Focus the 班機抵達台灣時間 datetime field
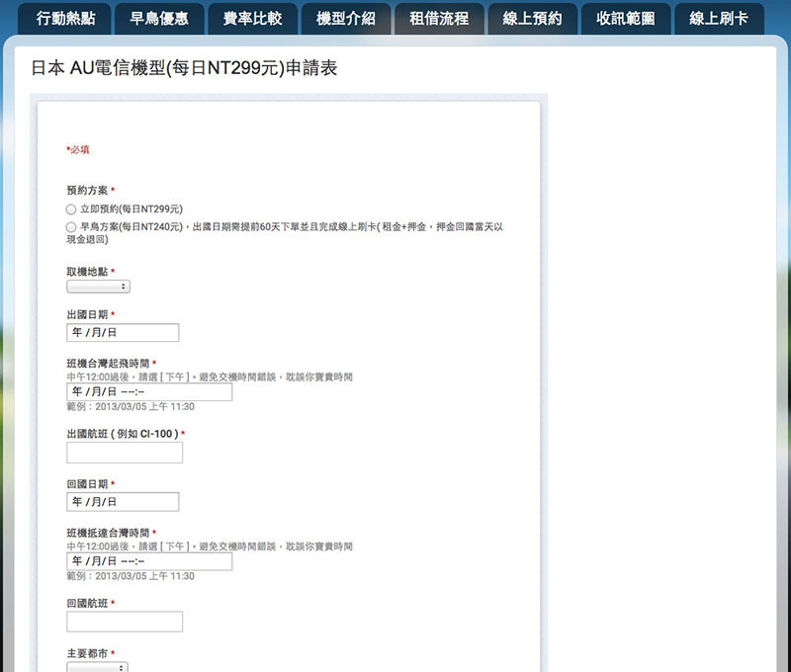The image size is (791, 672). coord(149,561)
